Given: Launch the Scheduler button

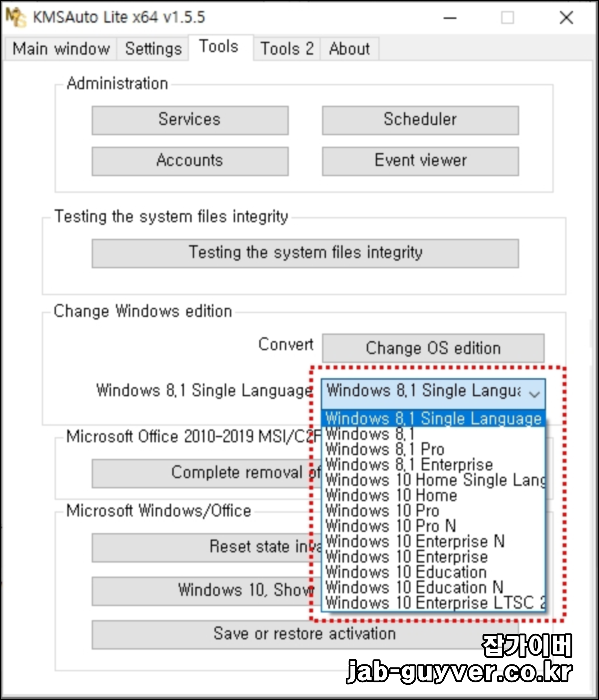Looking at the screenshot, I should [420, 120].
